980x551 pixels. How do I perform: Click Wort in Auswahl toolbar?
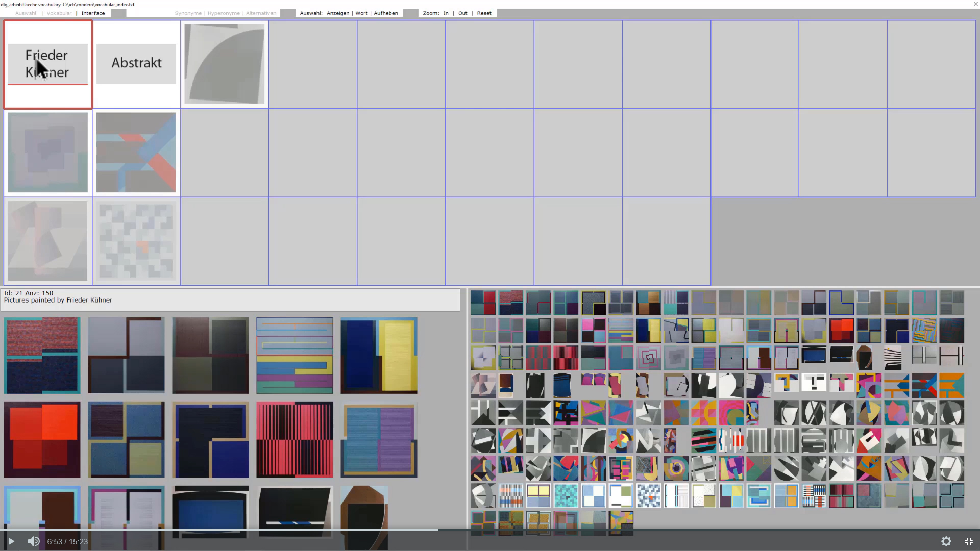(361, 13)
